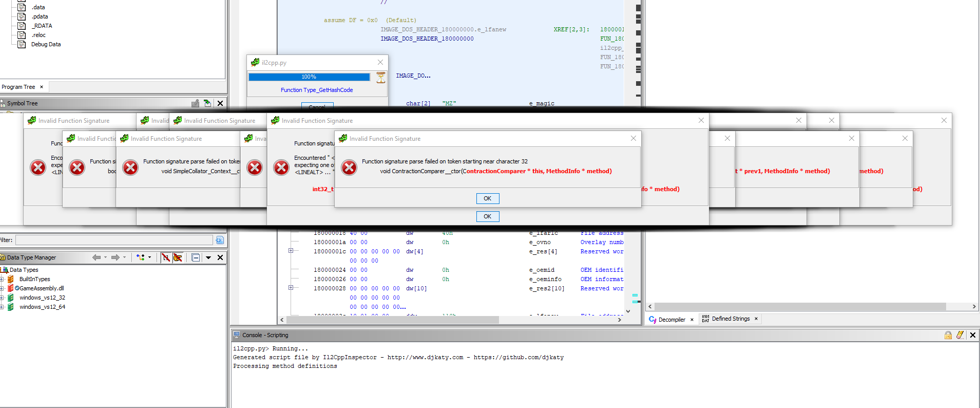Select the .reloc section in Program Tree
Image resolution: width=980 pixels, height=408 pixels.
point(39,35)
